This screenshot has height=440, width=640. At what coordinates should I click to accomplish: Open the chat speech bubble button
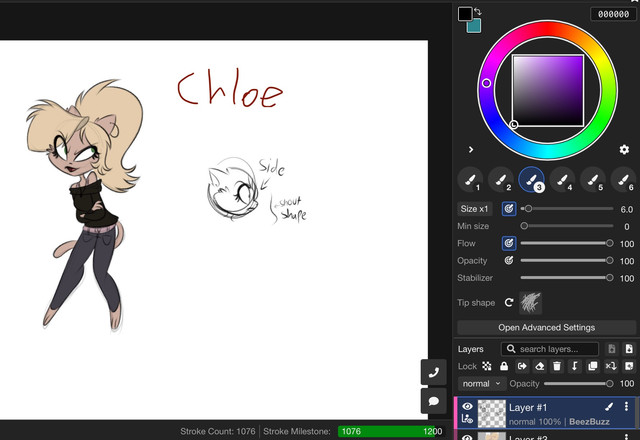coord(433,401)
